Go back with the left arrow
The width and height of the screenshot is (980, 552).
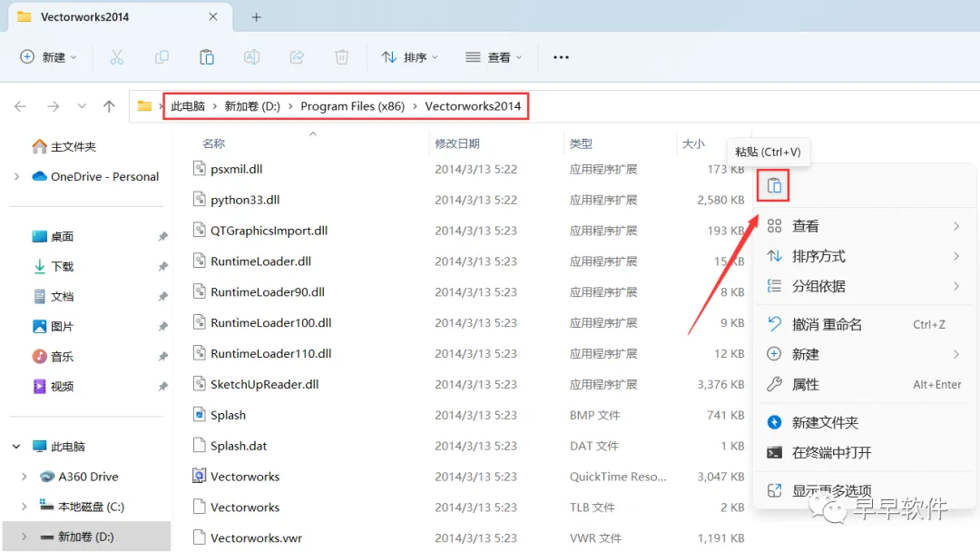pos(20,106)
